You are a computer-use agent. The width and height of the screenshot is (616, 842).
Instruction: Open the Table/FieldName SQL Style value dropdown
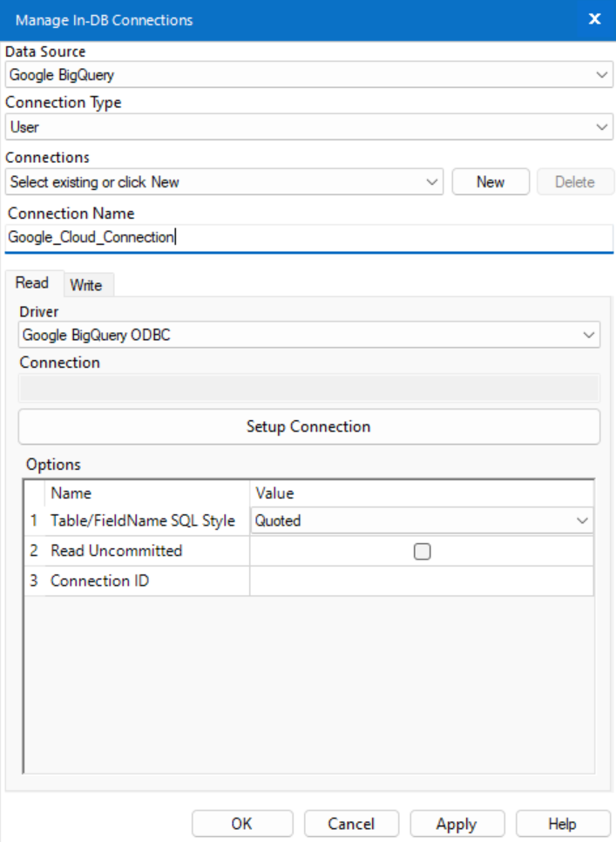[423, 520]
